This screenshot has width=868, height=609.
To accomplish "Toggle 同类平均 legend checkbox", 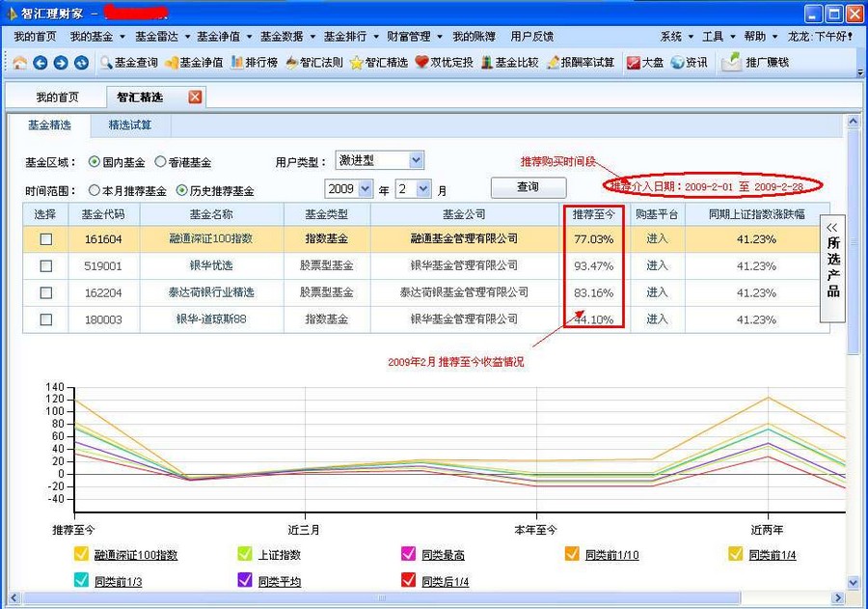I will [245, 580].
